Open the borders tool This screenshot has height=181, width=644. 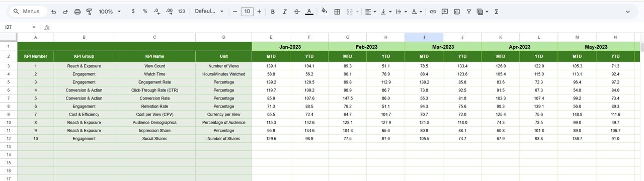(337, 11)
